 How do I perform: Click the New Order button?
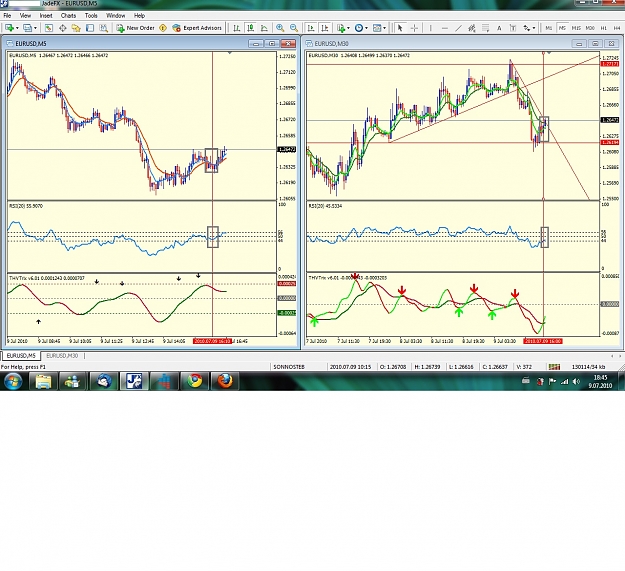136,28
